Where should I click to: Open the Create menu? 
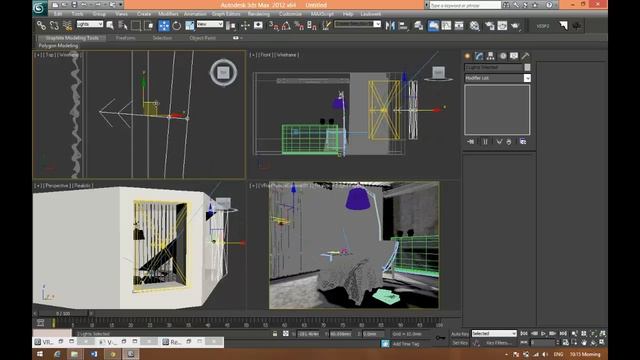point(144,14)
